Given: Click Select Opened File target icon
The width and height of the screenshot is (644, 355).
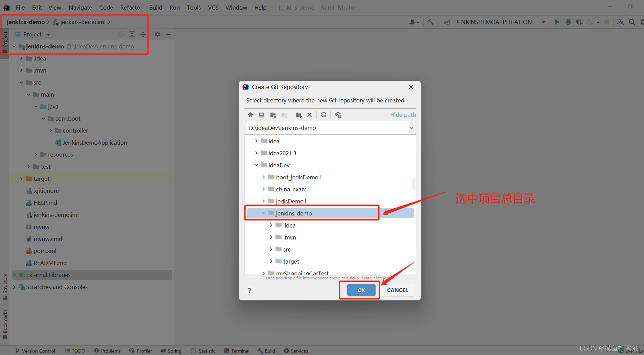Looking at the screenshot, I should [121, 34].
